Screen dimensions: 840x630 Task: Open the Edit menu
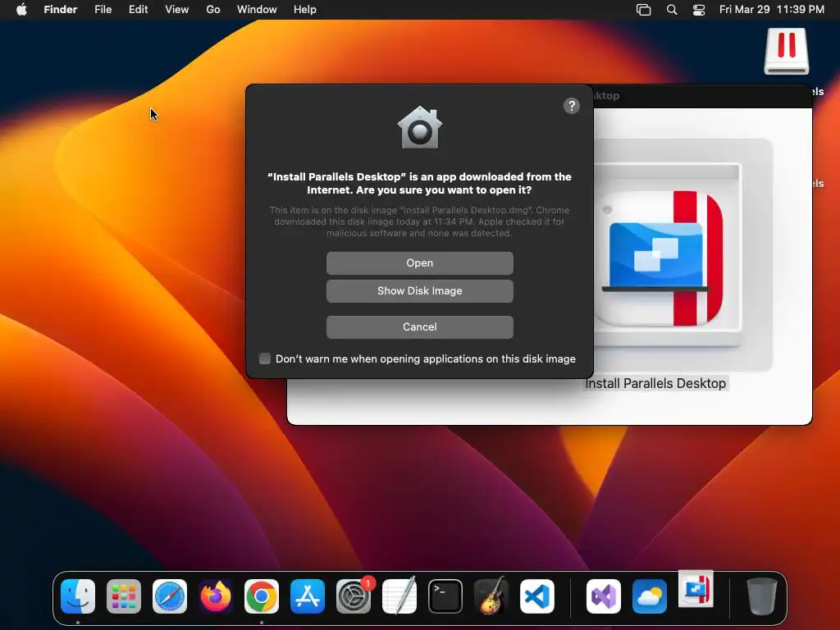click(x=138, y=10)
